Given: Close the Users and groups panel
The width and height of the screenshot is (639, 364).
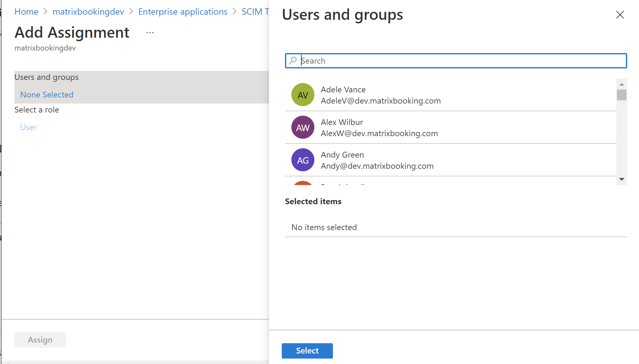Looking at the screenshot, I should [620, 15].
